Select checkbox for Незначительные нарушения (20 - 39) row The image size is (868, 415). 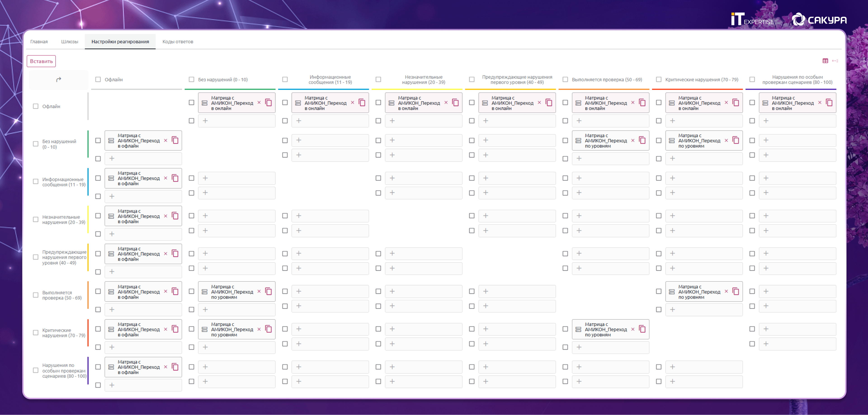[36, 219]
